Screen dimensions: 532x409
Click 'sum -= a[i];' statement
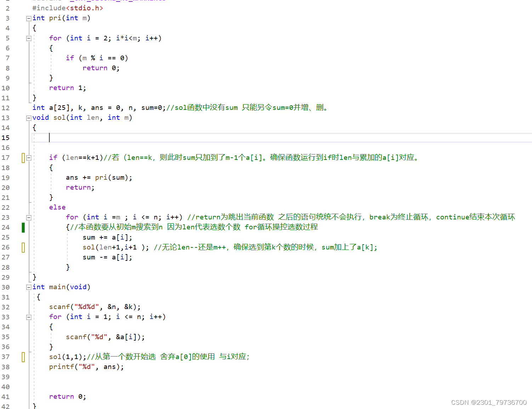[x=107, y=257]
